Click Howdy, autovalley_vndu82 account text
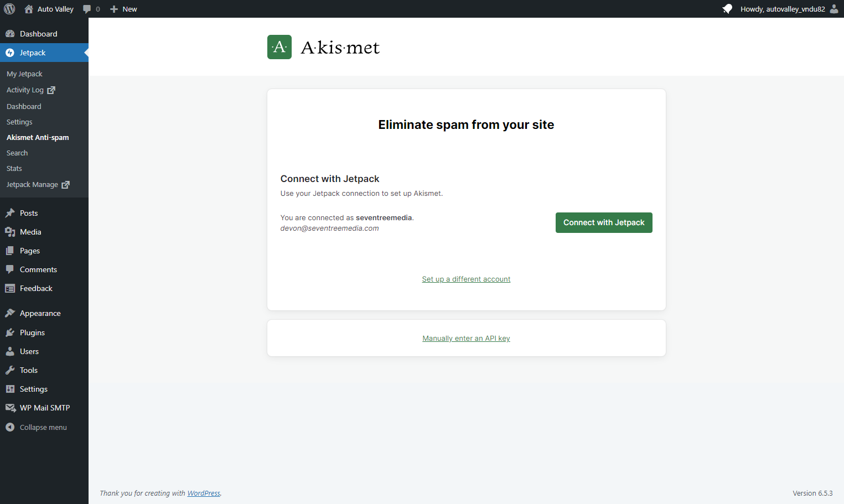844x504 pixels. [x=783, y=9]
